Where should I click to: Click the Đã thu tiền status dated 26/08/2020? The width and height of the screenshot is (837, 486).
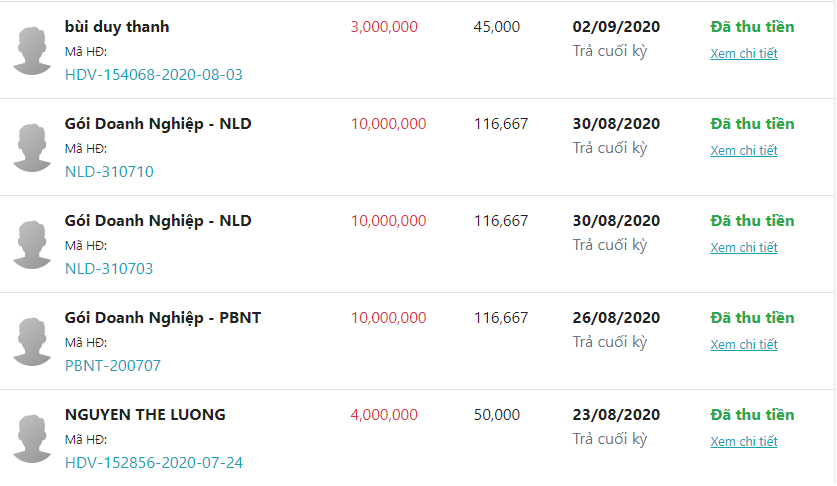pos(752,318)
